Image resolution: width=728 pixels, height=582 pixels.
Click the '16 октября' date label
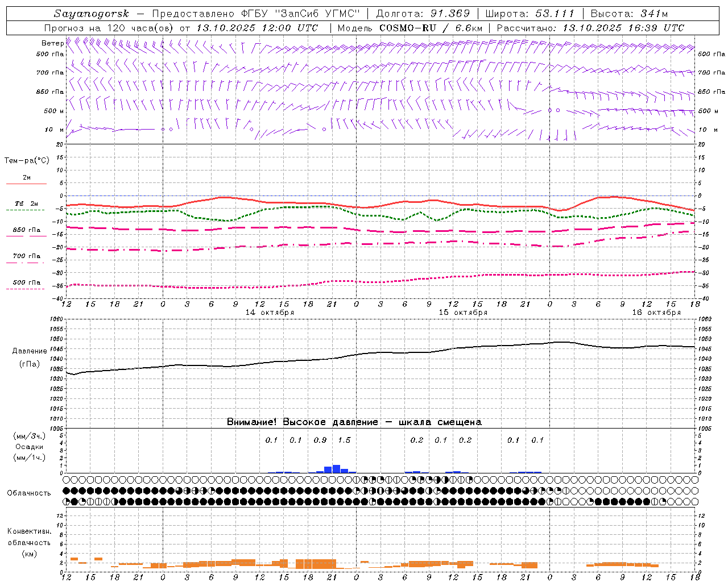coord(656,313)
